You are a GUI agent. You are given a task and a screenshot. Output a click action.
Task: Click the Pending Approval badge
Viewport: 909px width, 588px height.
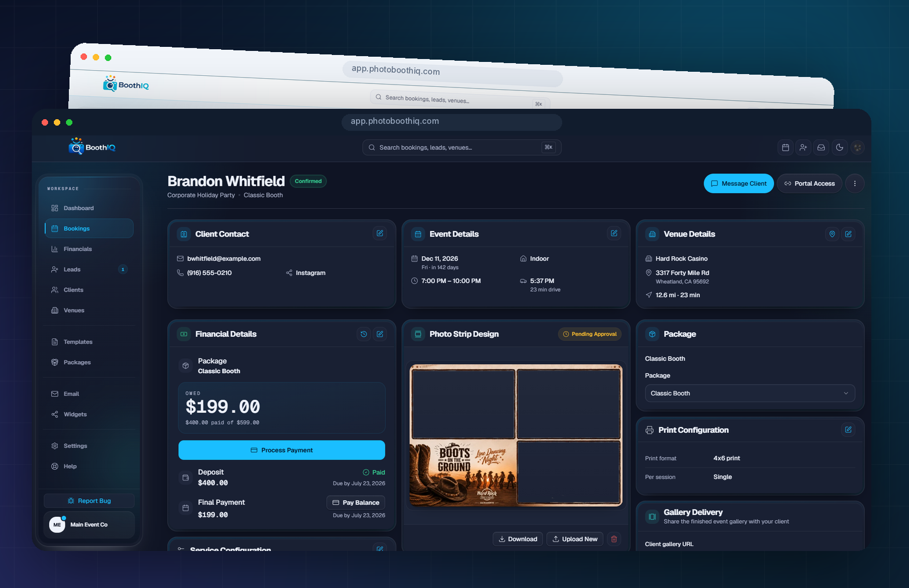point(589,334)
